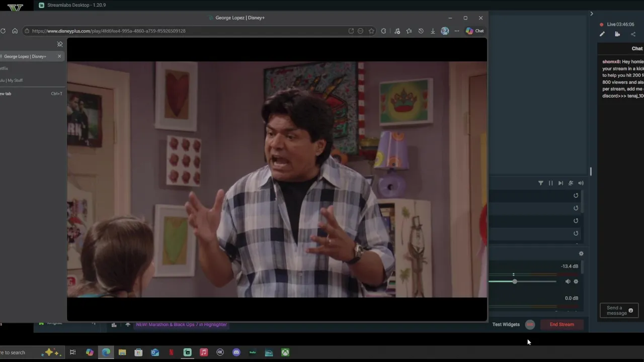Open Outlook from the taskbar
The width and height of the screenshot is (644, 362).
click(155, 352)
